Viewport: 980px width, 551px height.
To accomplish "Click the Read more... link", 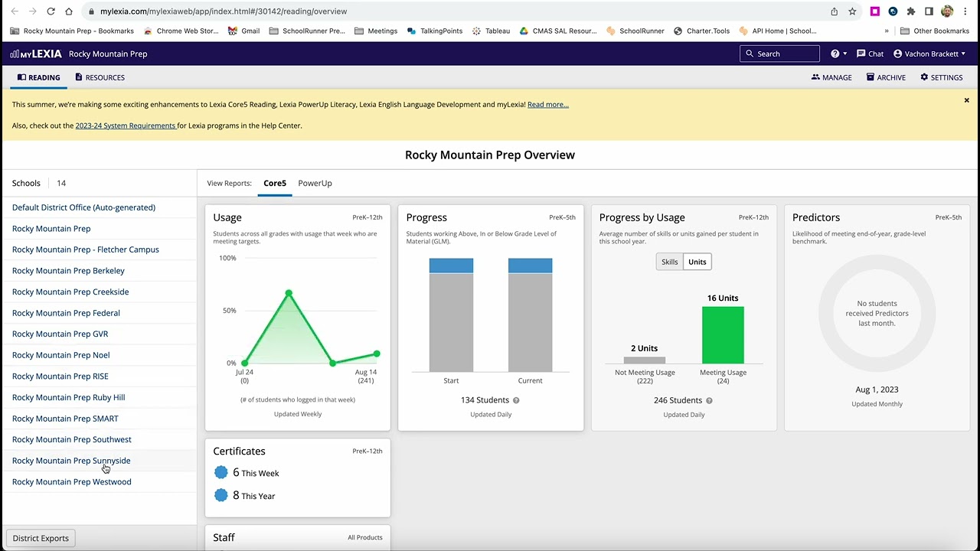I will (548, 105).
